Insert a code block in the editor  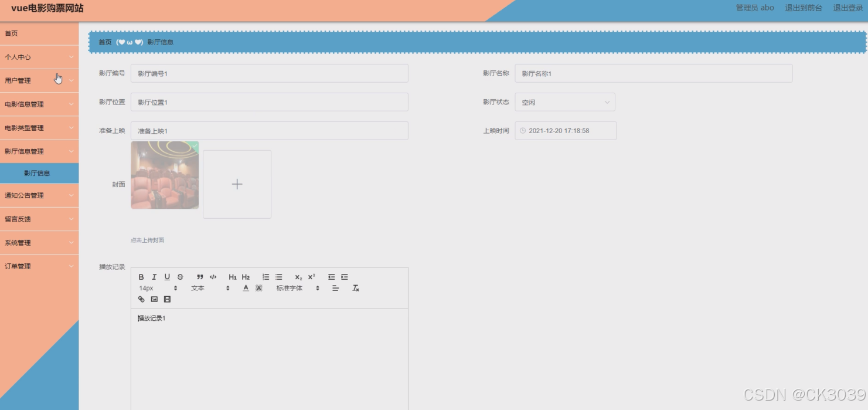click(x=213, y=277)
